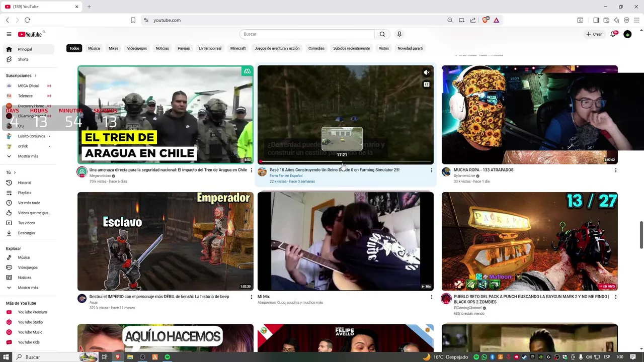This screenshot has height=362, width=644.
Task: Open the account avatar menu
Action: coord(627,34)
